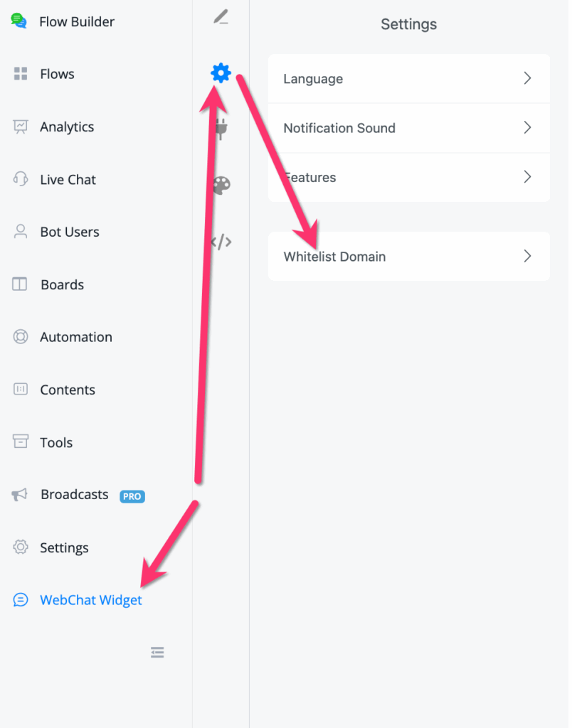Open Bot Users menu item
Viewport: 572px width, 728px height.
69,232
